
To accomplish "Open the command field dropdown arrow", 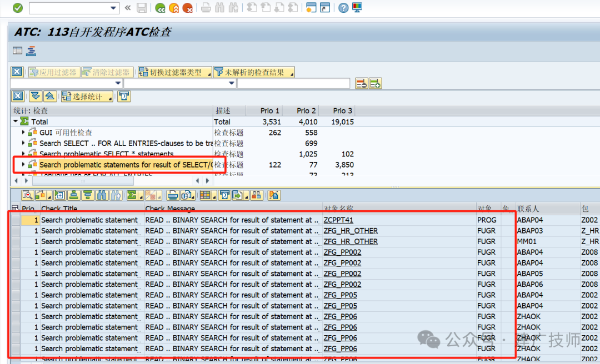I will [113, 8].
